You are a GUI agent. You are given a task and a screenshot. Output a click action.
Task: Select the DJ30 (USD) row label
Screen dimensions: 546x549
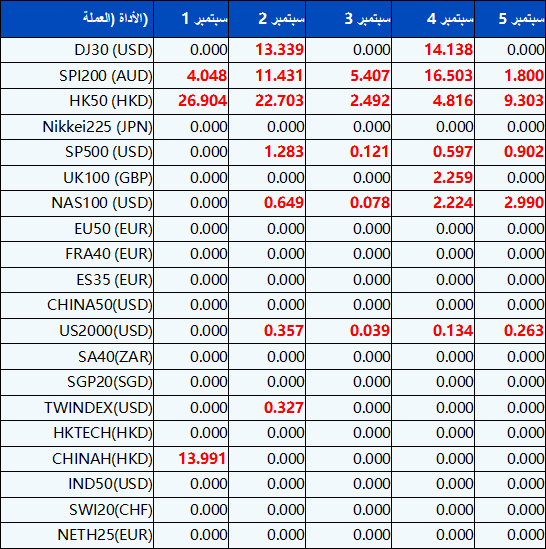click(x=113, y=50)
